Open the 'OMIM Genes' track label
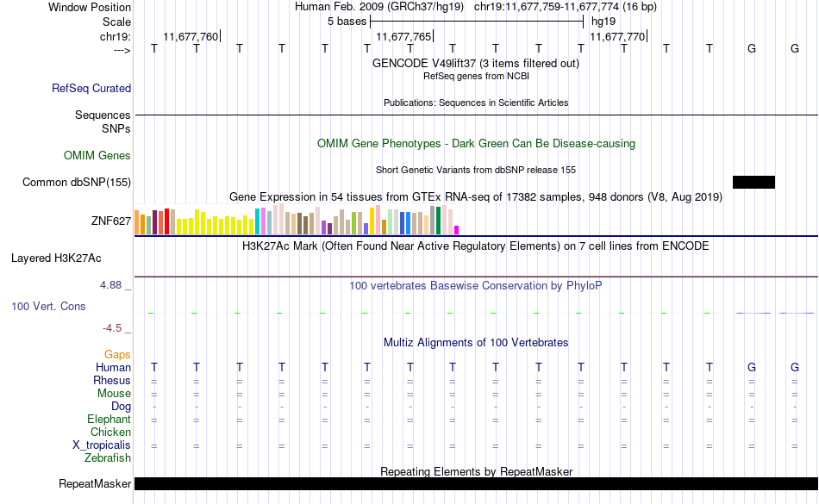 pyautogui.click(x=97, y=155)
